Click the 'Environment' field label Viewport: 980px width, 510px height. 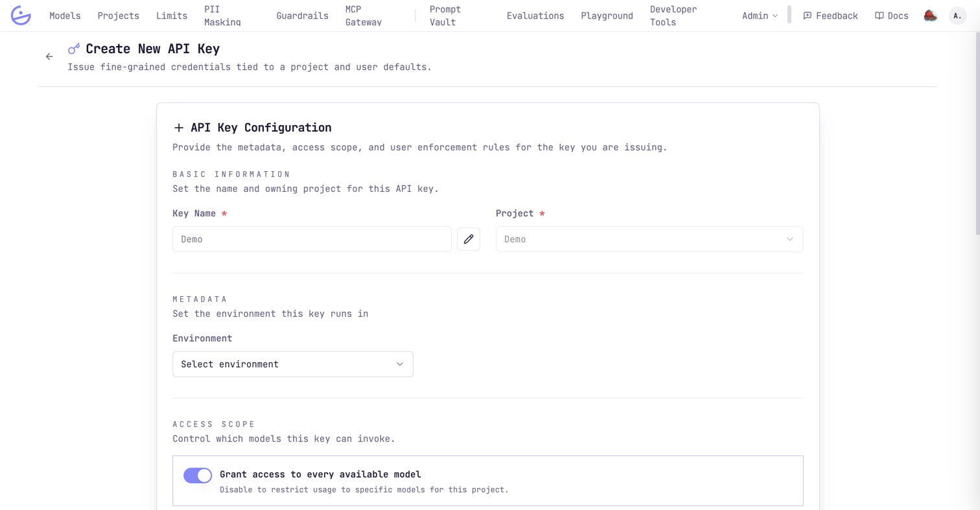click(x=202, y=338)
